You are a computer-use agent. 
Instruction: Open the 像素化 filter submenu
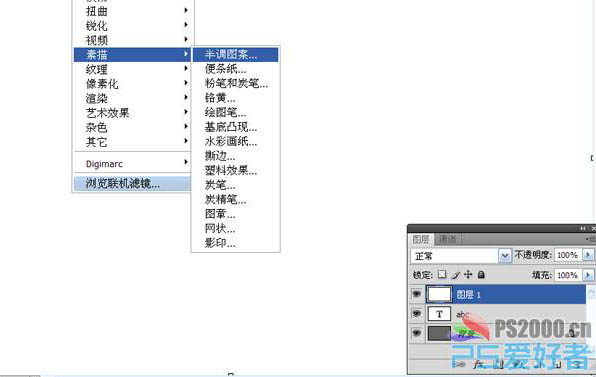tap(132, 84)
